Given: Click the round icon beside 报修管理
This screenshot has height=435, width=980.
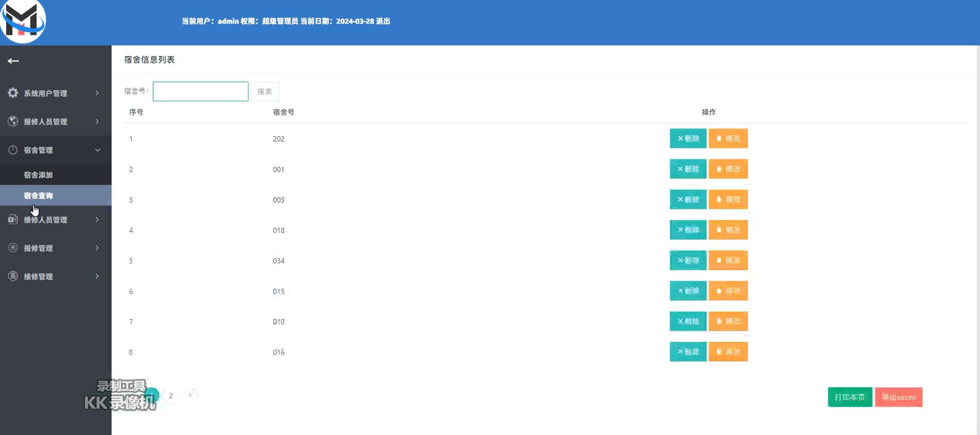Looking at the screenshot, I should (13, 248).
